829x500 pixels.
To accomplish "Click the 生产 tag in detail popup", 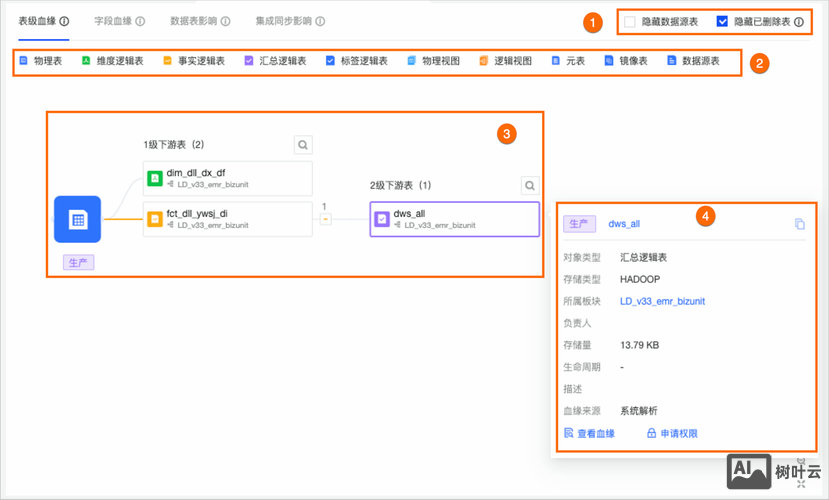I will point(579,224).
